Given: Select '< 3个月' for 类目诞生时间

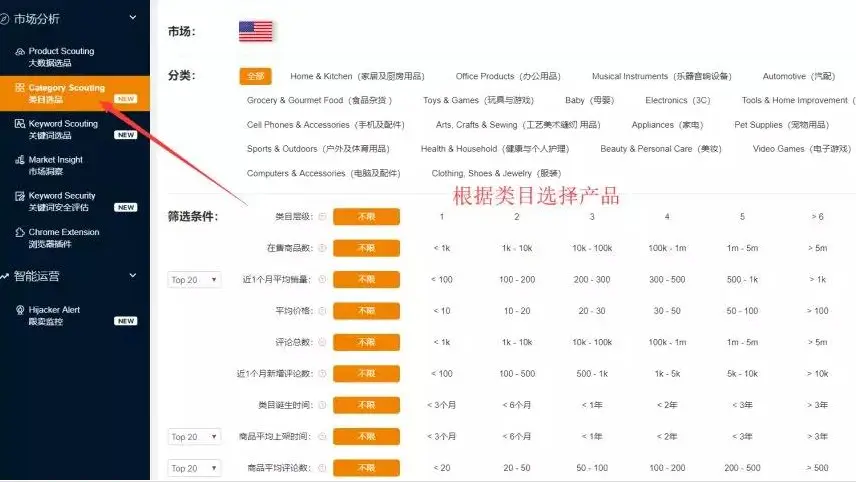Looking at the screenshot, I should pos(441,405).
